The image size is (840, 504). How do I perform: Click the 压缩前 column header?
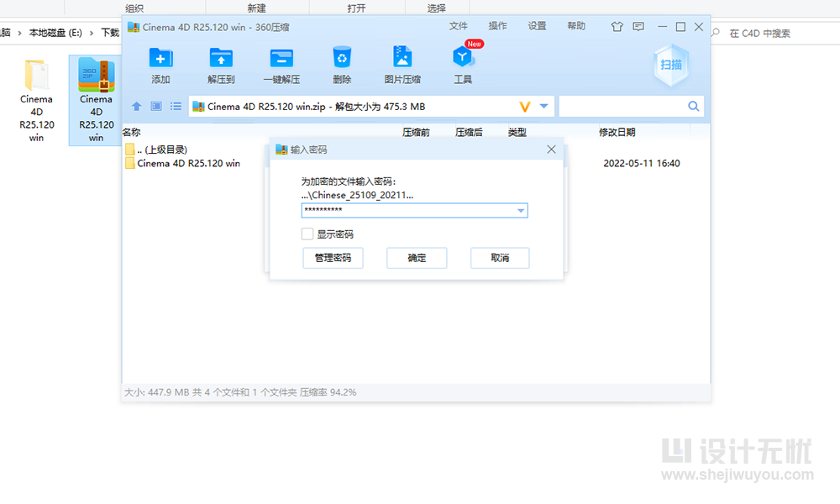tap(417, 132)
